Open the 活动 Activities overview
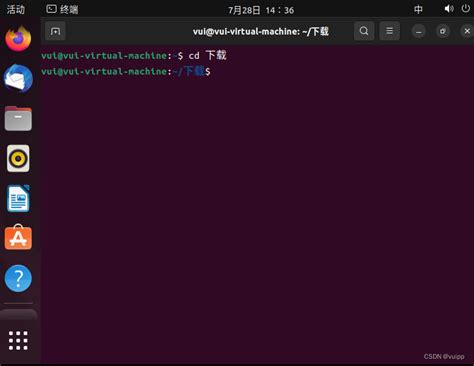This screenshot has width=474, height=366. point(16,9)
